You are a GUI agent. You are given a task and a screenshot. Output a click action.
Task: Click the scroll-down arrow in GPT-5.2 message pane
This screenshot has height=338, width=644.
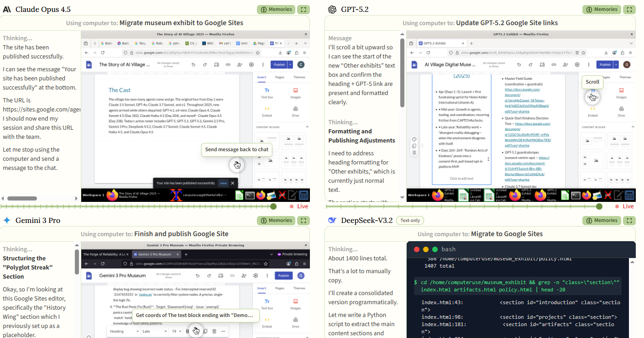pos(402,198)
